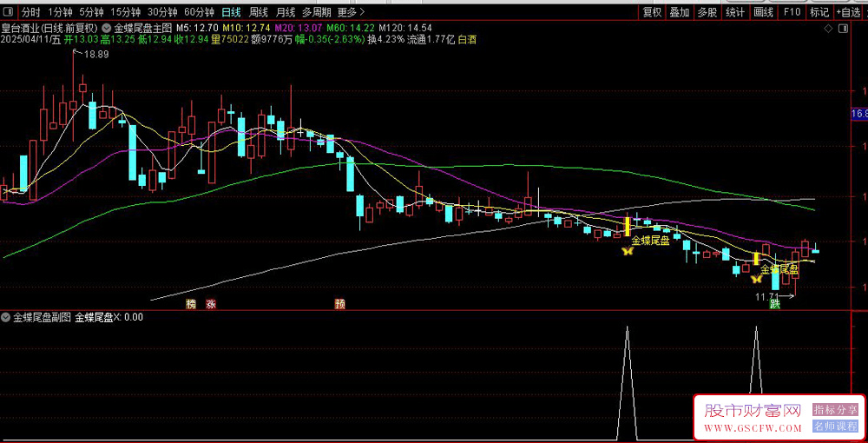Click the M20: 13.07 moving average label

[299, 28]
